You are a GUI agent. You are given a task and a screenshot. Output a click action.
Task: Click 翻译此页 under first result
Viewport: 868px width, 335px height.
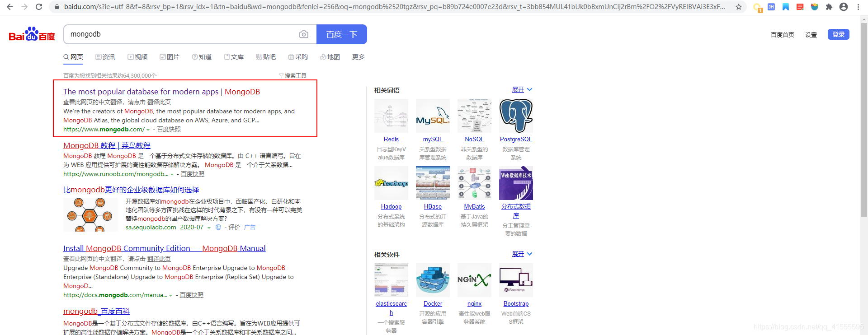[x=159, y=102]
